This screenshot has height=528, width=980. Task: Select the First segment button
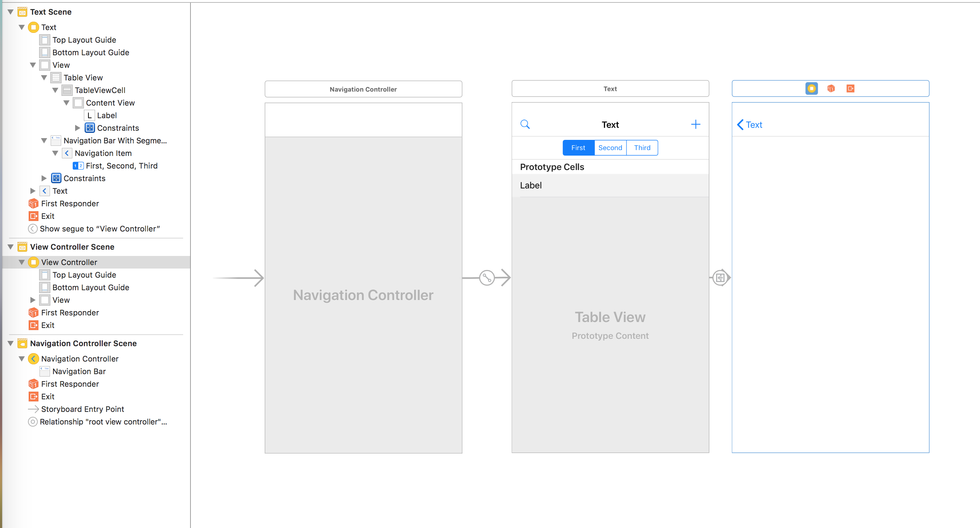click(x=578, y=148)
